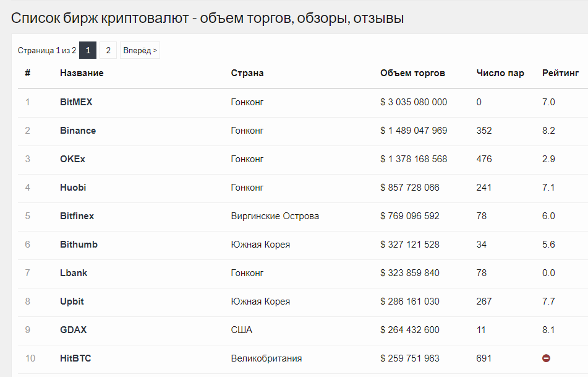Go to pagination page 2

[x=108, y=50]
